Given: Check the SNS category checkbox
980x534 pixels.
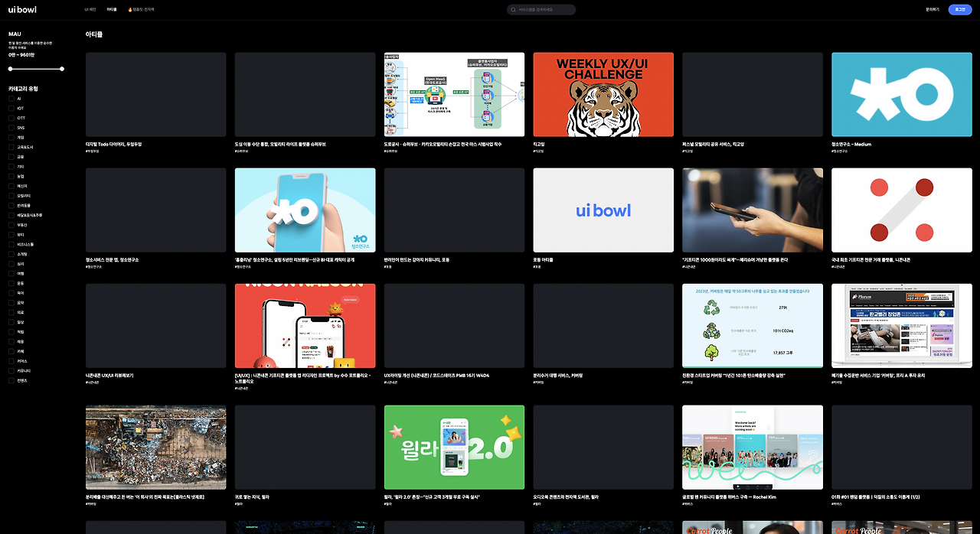Looking at the screenshot, I should (11, 128).
